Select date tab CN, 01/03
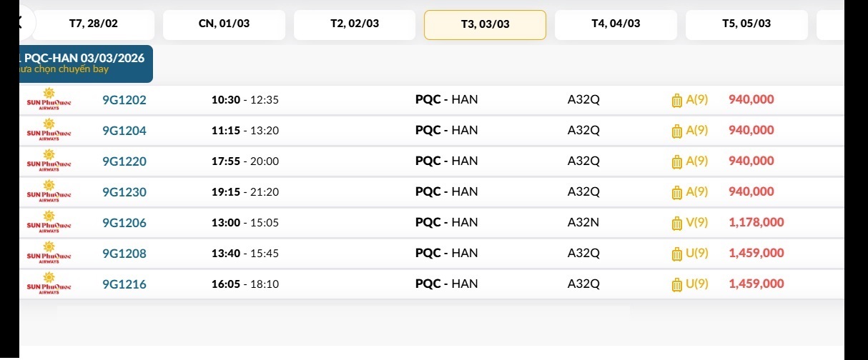 point(224,24)
